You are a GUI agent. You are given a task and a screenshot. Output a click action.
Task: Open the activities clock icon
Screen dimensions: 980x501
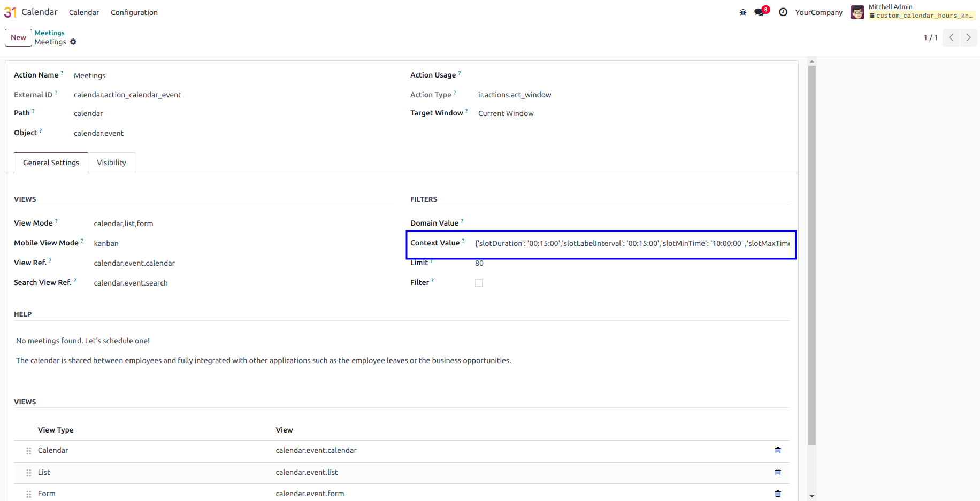[783, 12]
